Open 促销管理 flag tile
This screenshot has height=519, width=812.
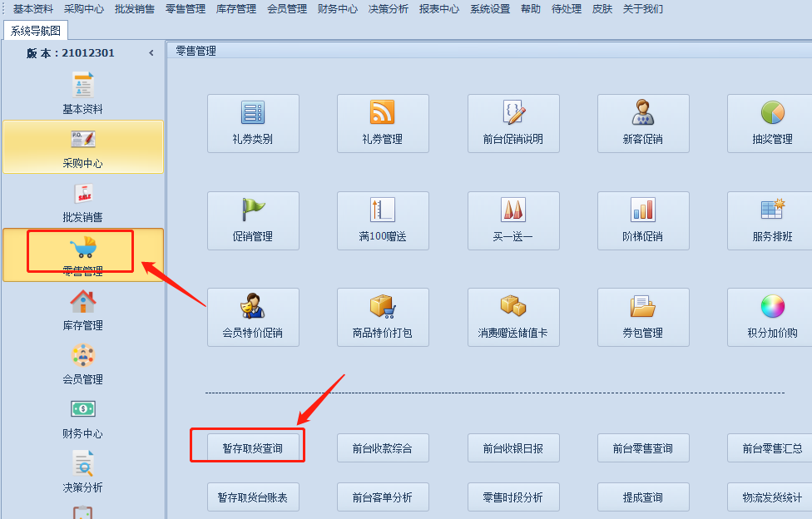[x=253, y=220]
